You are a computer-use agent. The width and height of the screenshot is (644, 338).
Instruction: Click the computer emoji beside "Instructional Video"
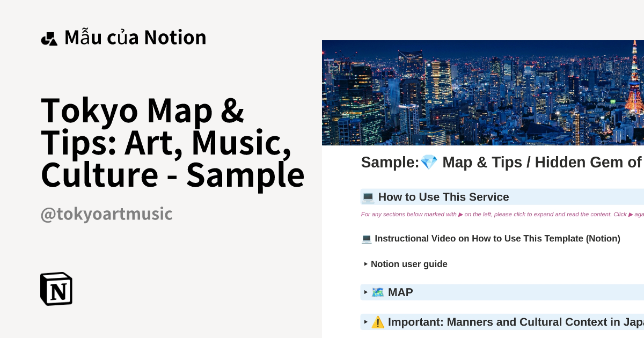[368, 238]
